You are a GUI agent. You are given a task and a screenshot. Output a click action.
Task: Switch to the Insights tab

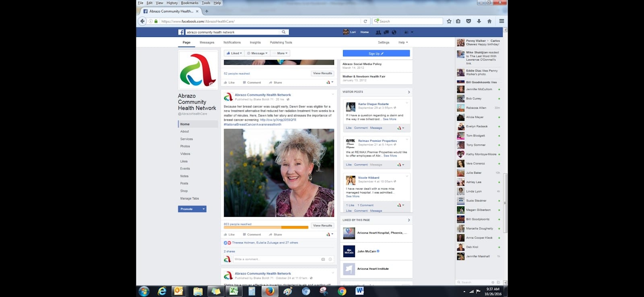(x=255, y=42)
